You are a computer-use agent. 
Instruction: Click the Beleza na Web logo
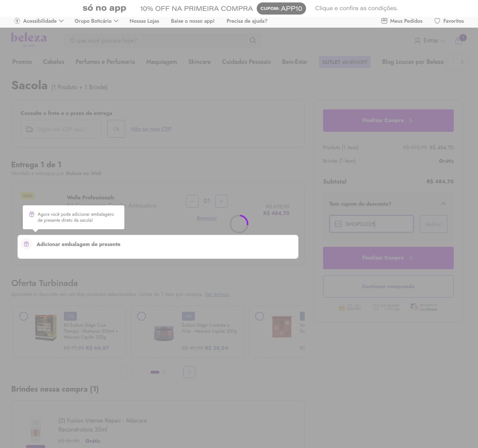29,40
